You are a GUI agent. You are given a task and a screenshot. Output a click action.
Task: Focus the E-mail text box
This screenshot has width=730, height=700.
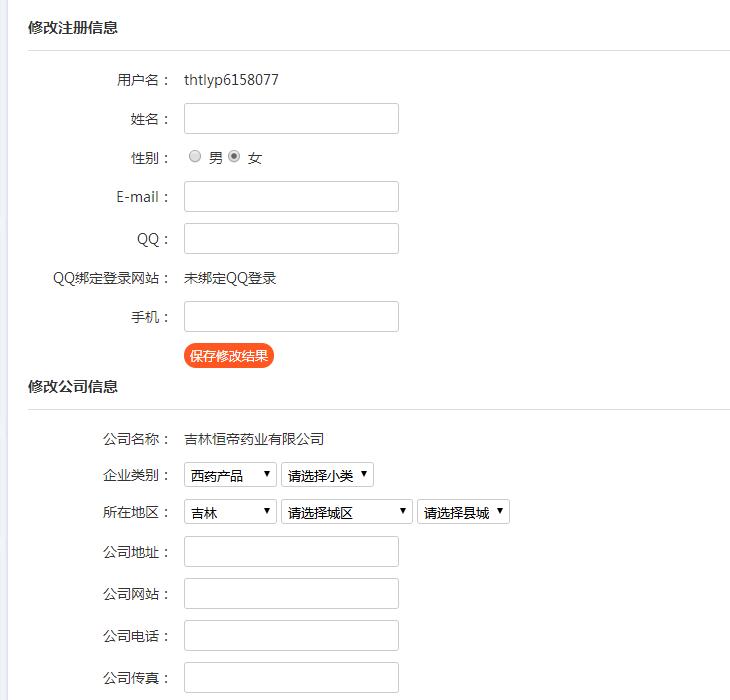(291, 196)
